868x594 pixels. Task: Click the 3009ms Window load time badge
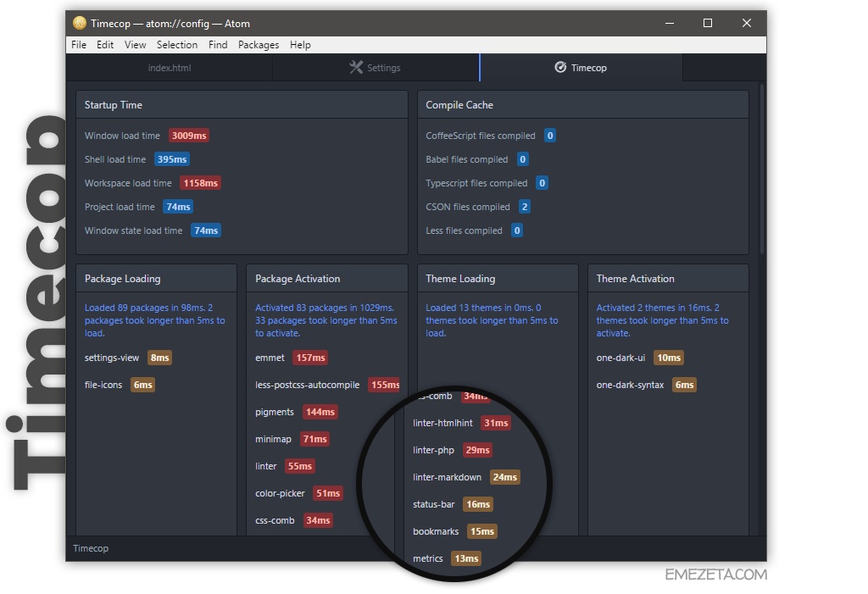tap(189, 136)
